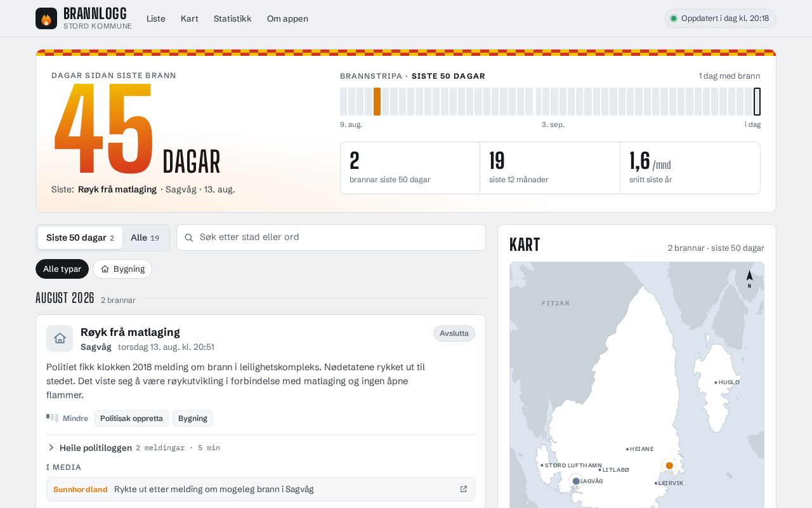The image size is (812, 508).
Task: Click the search field for stad eller ord
Action: tap(331, 237)
